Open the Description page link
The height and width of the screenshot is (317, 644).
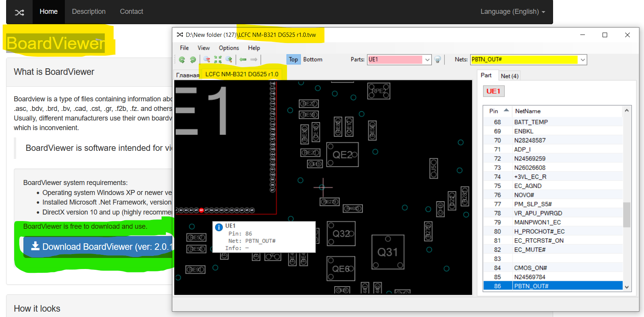pos(89,12)
